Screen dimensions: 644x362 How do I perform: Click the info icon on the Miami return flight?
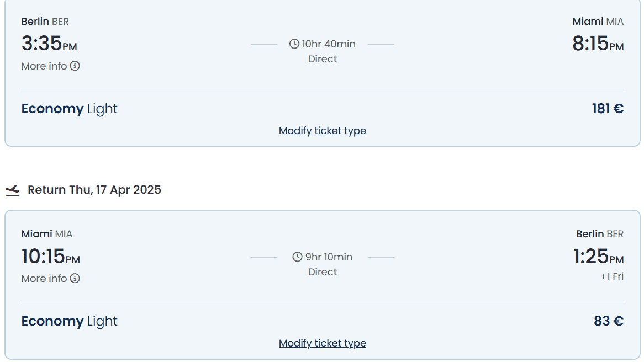[75, 279]
